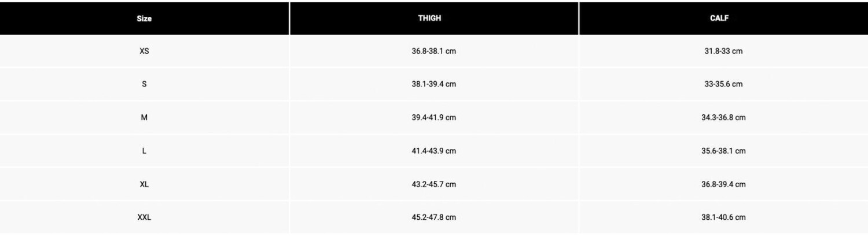Click thigh value 41.4-43.9 cm
The image size is (868, 236).
(433, 151)
